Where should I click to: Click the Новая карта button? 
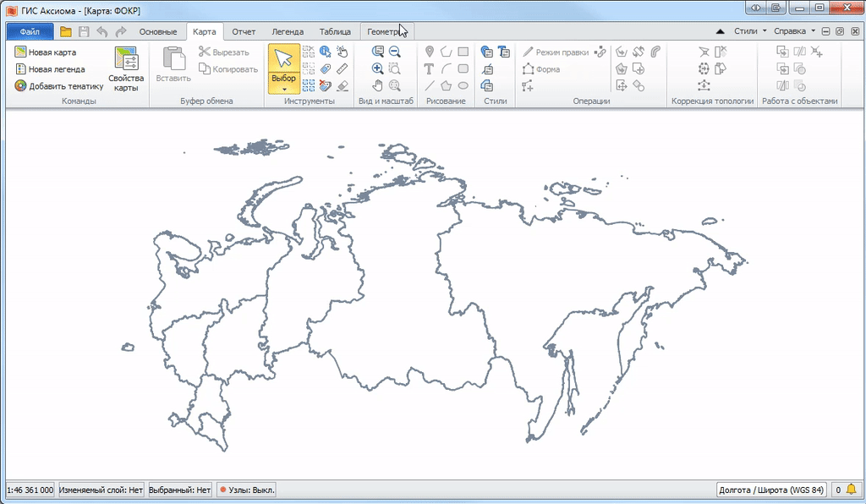(45, 52)
